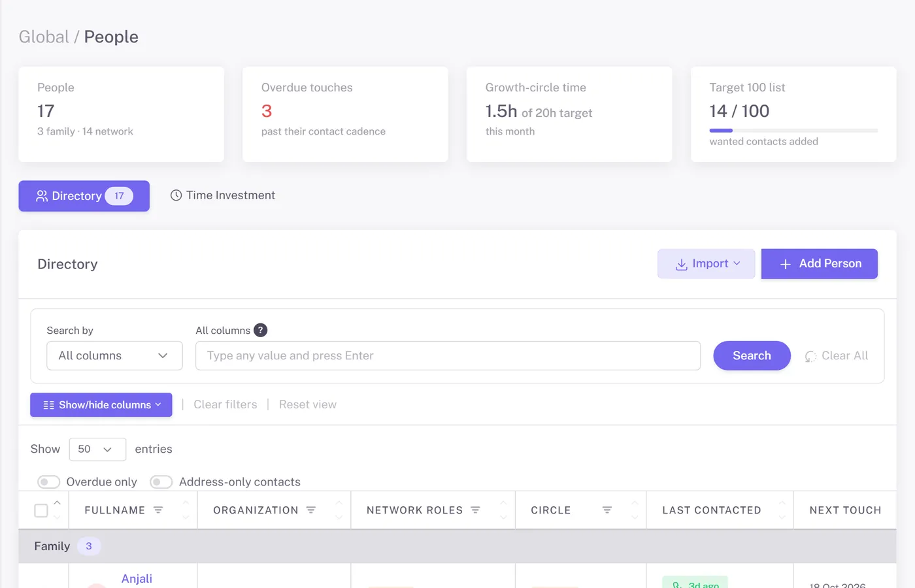The width and height of the screenshot is (915, 588).
Task: Collapse the Family group row
Action: pos(457,546)
